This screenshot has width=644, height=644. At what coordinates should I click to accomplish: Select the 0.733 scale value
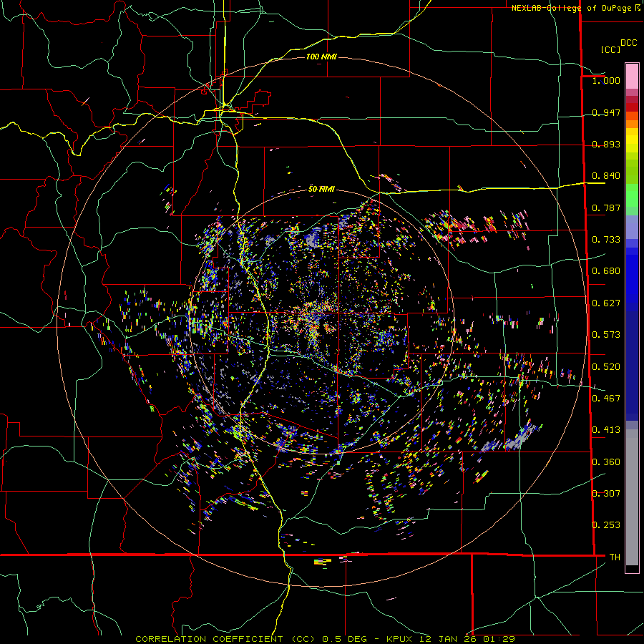point(606,240)
